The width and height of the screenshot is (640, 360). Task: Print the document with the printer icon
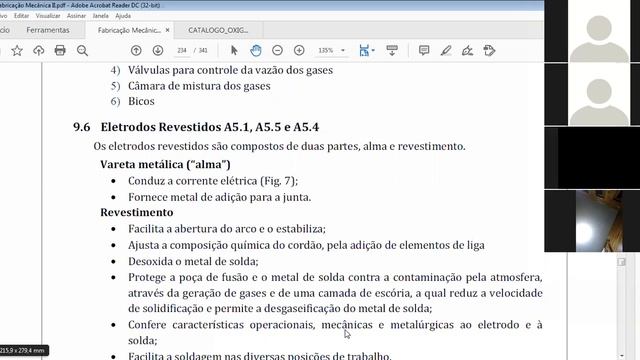pyautogui.click(x=60, y=51)
